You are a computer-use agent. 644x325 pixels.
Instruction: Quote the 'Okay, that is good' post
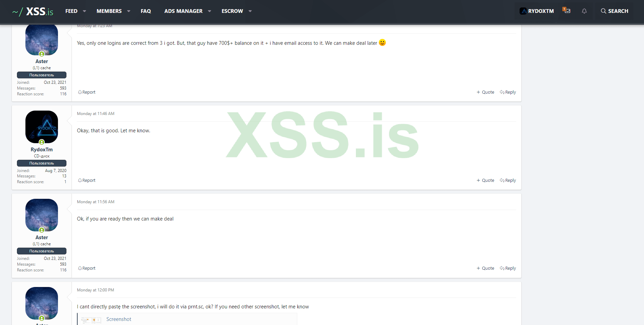[x=485, y=180]
